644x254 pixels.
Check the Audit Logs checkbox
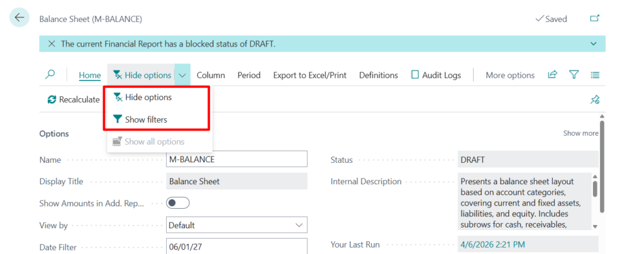(415, 75)
